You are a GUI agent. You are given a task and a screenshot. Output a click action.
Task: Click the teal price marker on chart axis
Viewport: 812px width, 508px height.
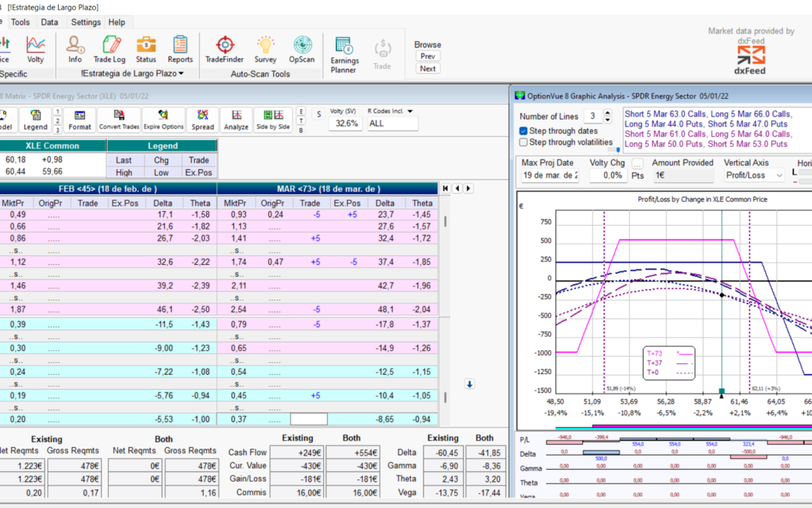coord(721,391)
